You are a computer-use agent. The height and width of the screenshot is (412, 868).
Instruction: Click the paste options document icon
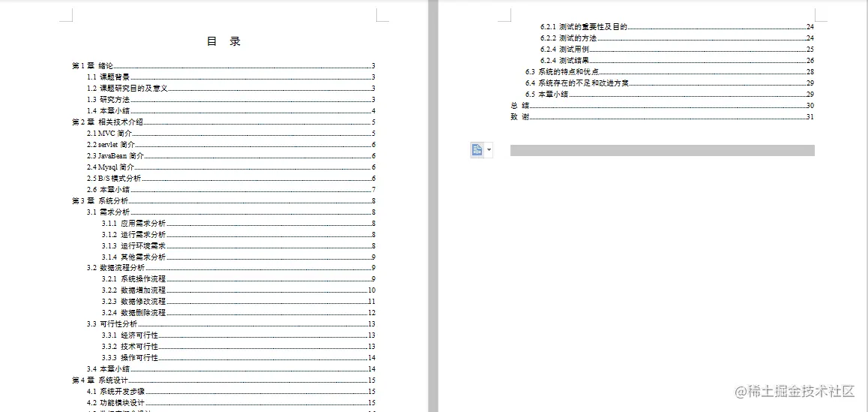tap(477, 150)
